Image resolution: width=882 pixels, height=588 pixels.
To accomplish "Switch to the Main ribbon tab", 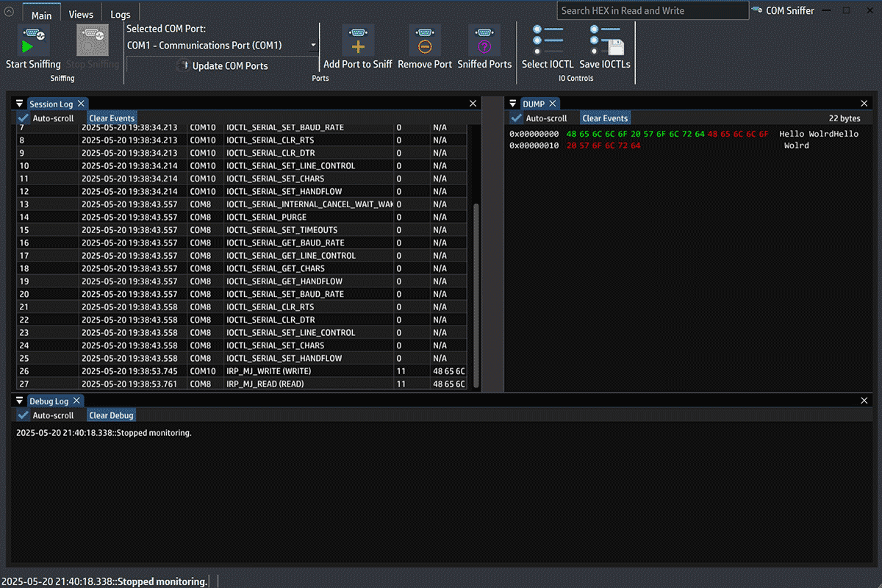I will 41,15.
